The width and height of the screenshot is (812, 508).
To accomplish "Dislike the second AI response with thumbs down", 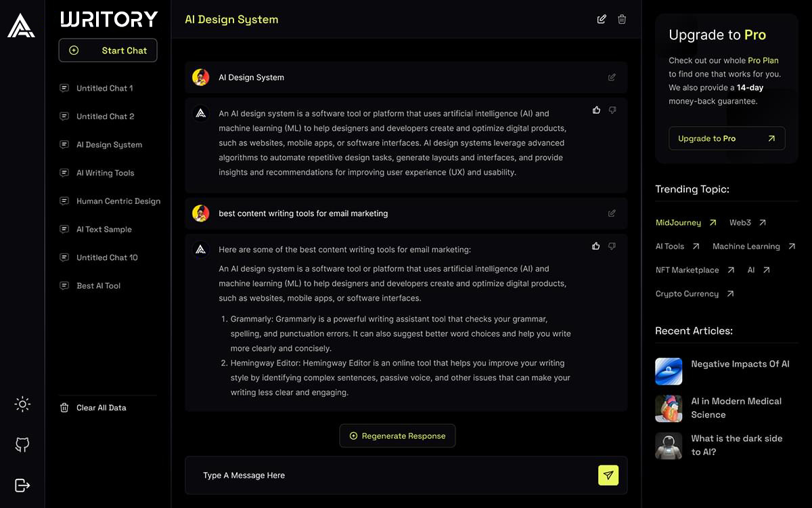I will pyautogui.click(x=612, y=246).
